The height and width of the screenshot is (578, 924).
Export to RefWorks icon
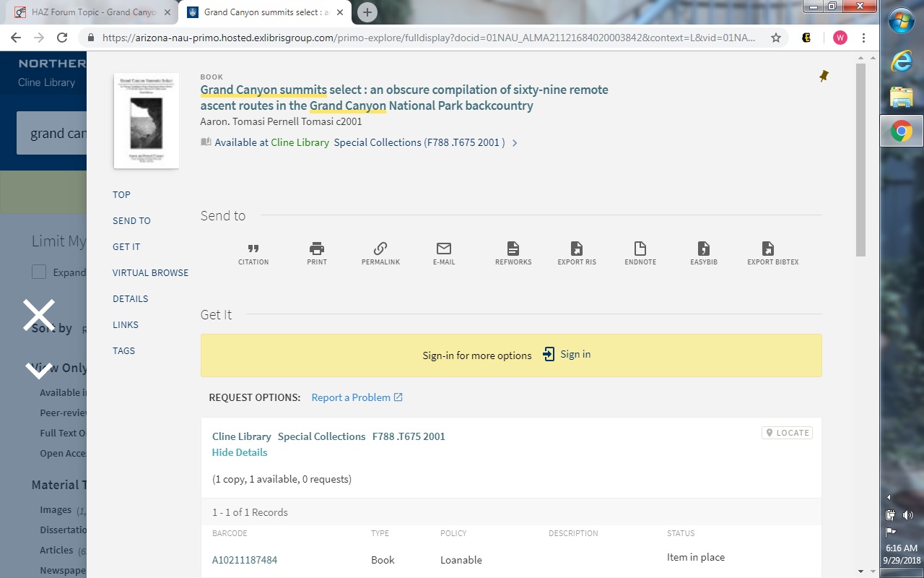(x=513, y=249)
